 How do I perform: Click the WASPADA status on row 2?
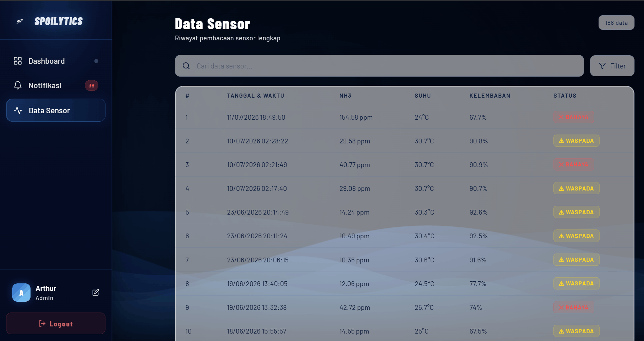[x=576, y=141]
